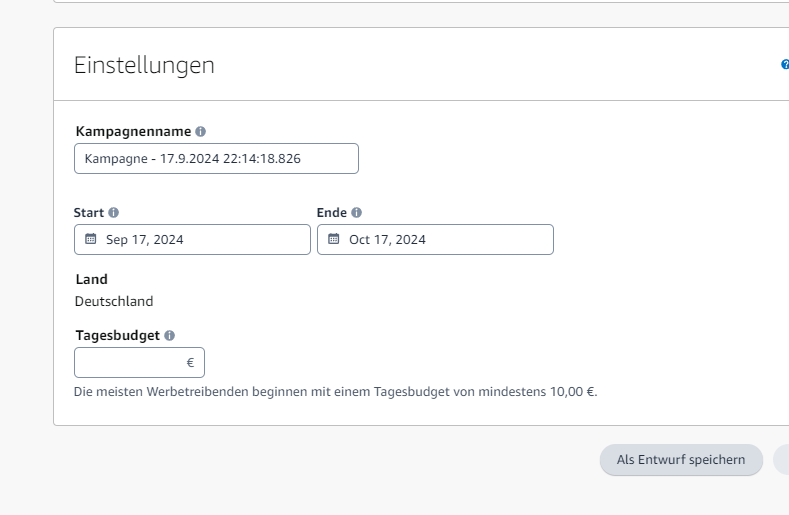This screenshot has width=789, height=515.
Task: Click the info icon beside Kampagnenname
Action: [x=201, y=131]
